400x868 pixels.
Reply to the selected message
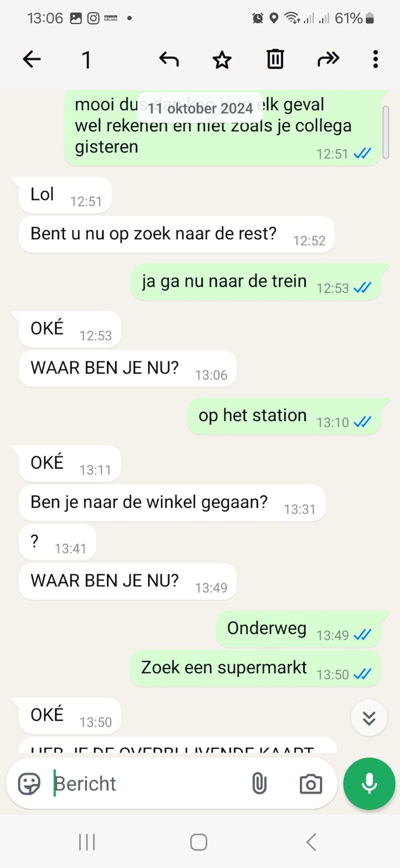[169, 59]
